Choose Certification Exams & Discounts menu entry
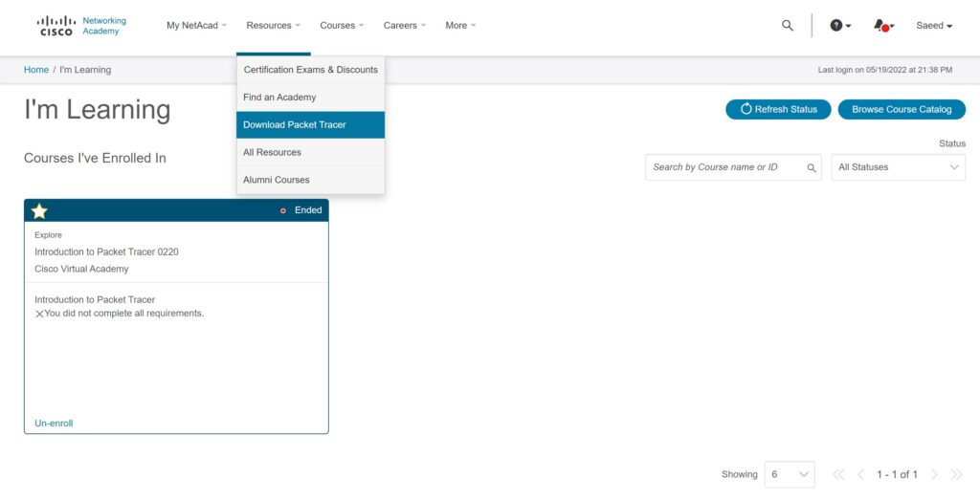This screenshot has width=980, height=501. pos(310,70)
